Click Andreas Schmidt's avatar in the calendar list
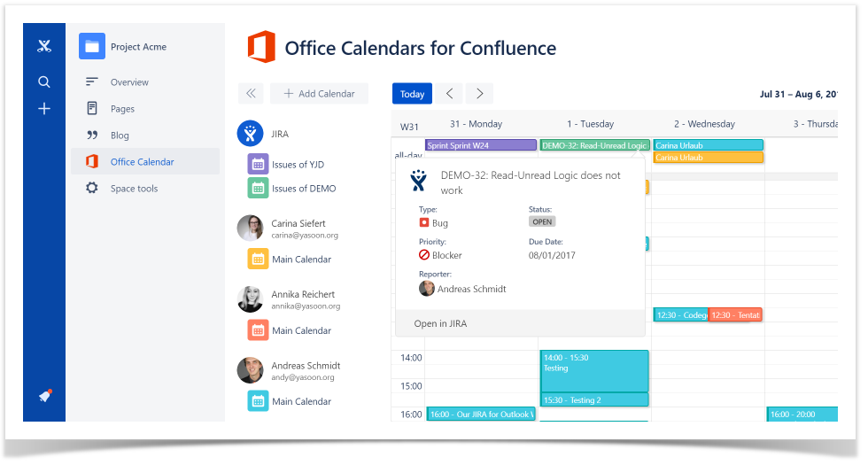This screenshot has width=868, height=465. (250, 370)
